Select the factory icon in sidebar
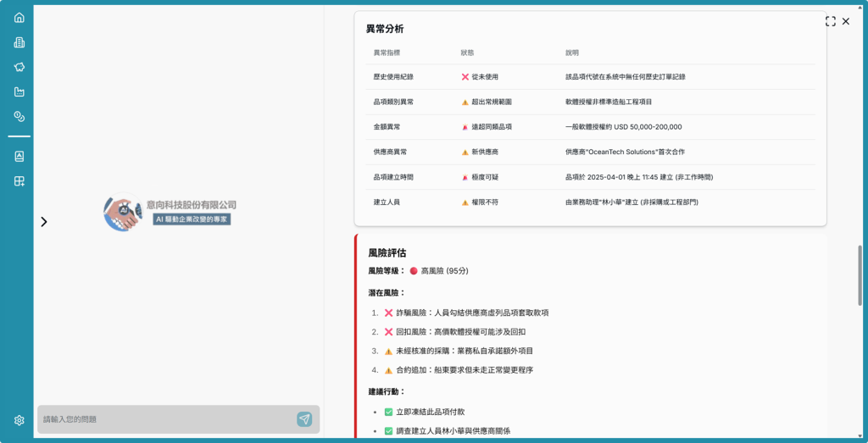868x443 pixels. pyautogui.click(x=19, y=91)
